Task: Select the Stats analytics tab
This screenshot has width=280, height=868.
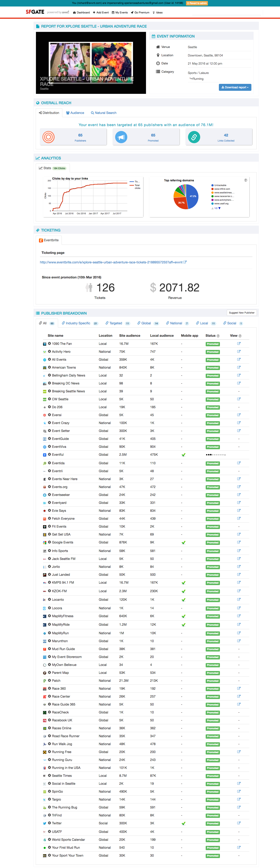Action: coord(53,168)
